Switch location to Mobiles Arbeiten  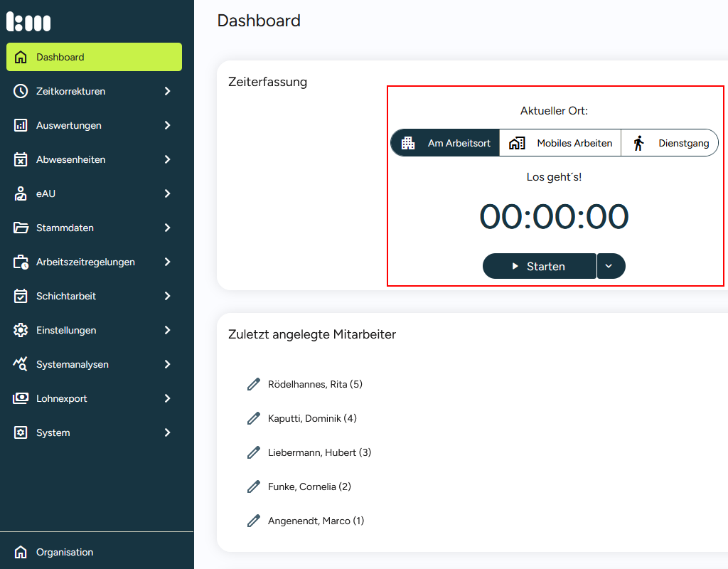click(560, 143)
